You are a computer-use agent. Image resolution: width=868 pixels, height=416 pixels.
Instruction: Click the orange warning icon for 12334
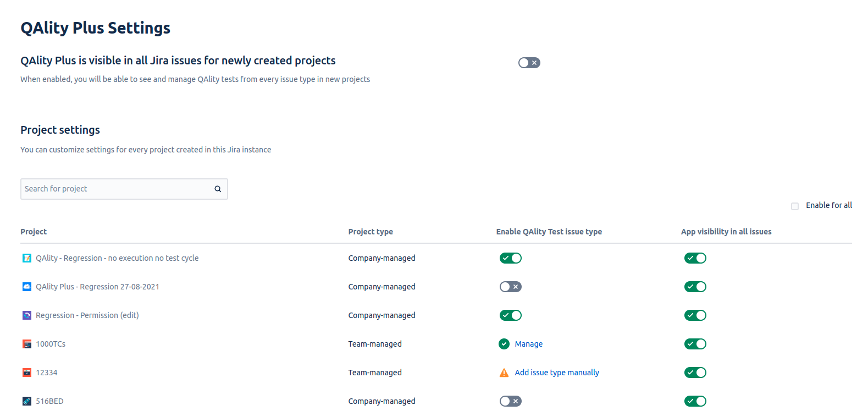tap(504, 373)
